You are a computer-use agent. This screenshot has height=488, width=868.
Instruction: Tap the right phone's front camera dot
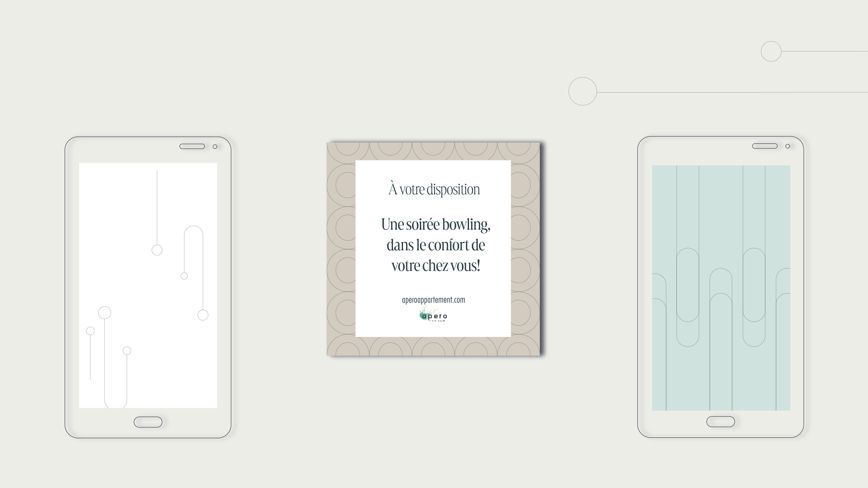(x=787, y=146)
